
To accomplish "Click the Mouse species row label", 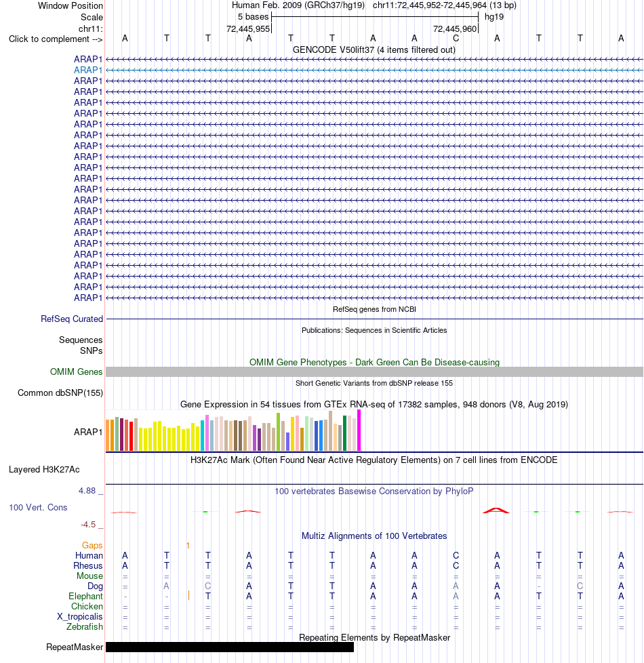I will point(89,576).
